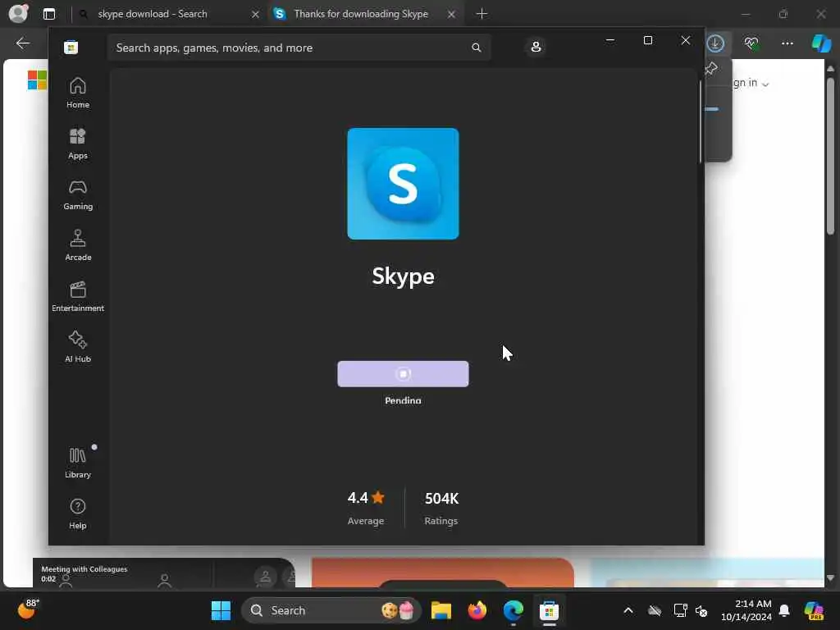840x630 pixels.
Task: Open AI Hub in Store sidebar
Action: 78,347
